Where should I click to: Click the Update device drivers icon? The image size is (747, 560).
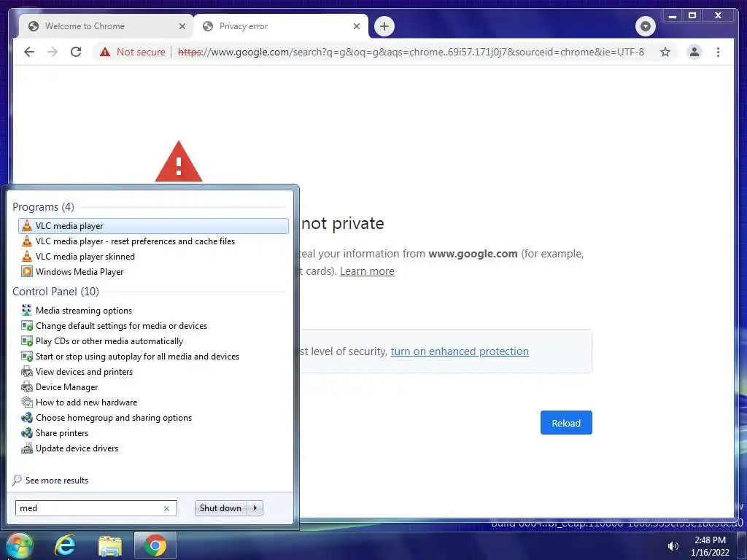click(x=27, y=448)
